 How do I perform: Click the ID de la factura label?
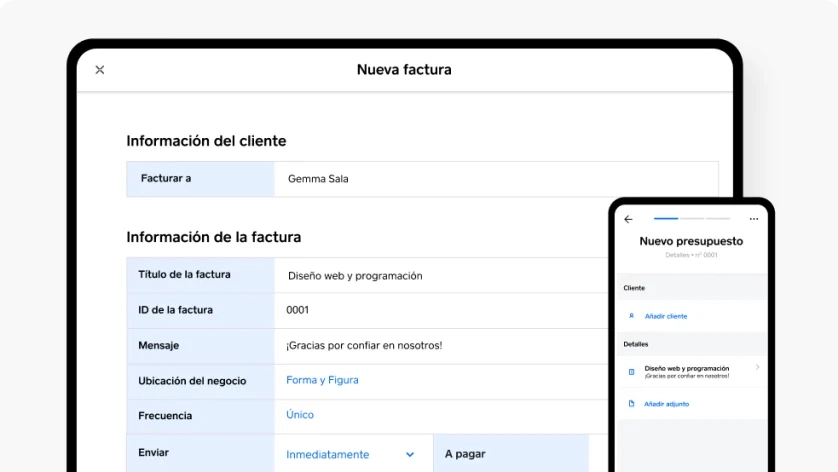pos(175,310)
